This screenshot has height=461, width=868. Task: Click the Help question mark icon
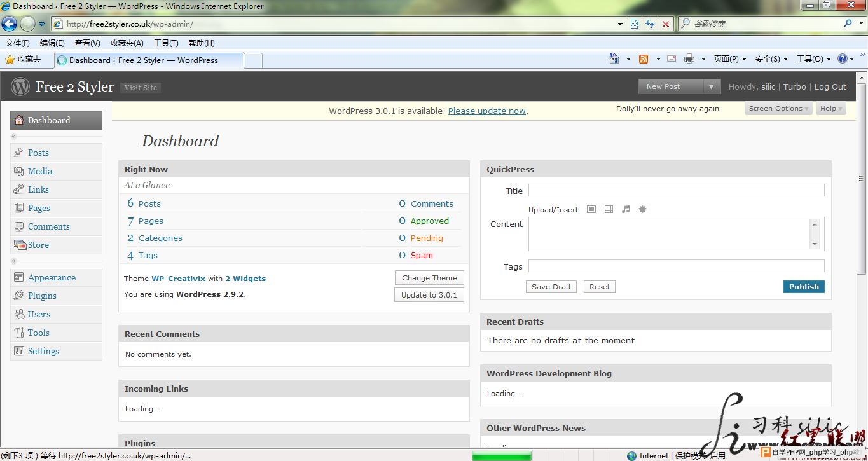[x=843, y=58]
